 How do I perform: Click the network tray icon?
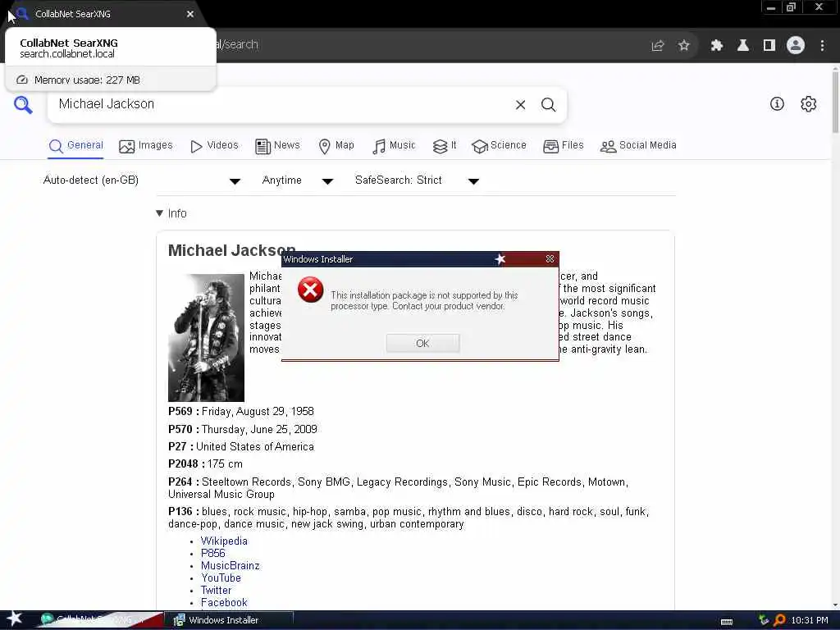click(x=764, y=620)
